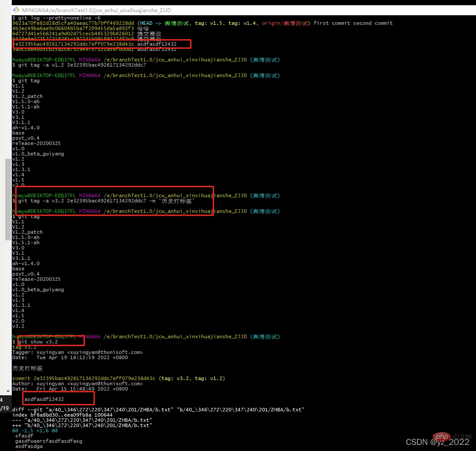The width and height of the screenshot is (476, 451).
Task: Click the php logo watermark
Action: coord(443,436)
